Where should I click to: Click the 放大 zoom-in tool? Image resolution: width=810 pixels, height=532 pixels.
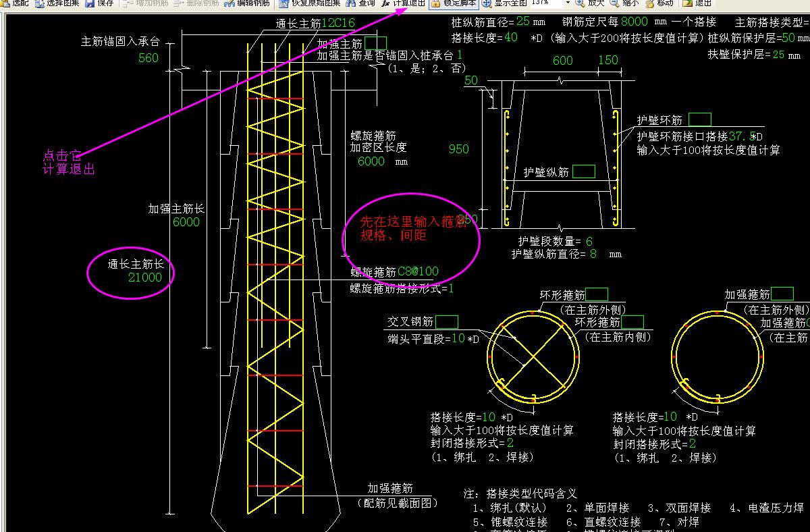point(590,3)
